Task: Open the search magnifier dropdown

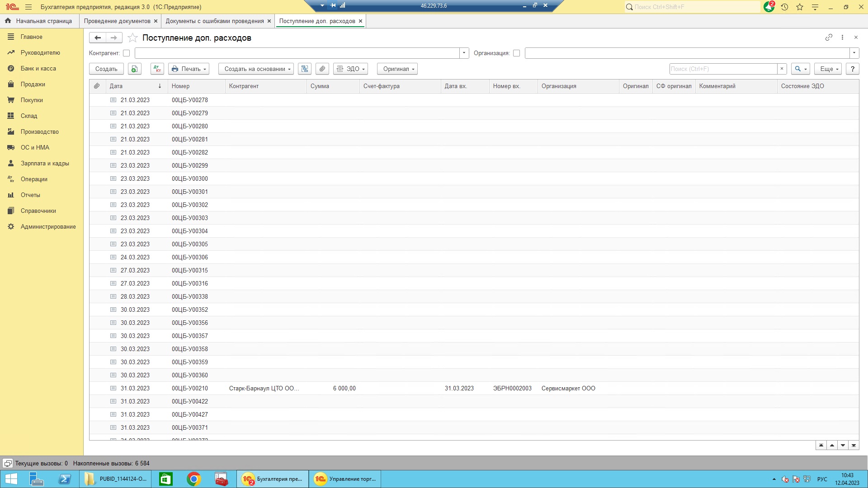Action: (x=800, y=69)
